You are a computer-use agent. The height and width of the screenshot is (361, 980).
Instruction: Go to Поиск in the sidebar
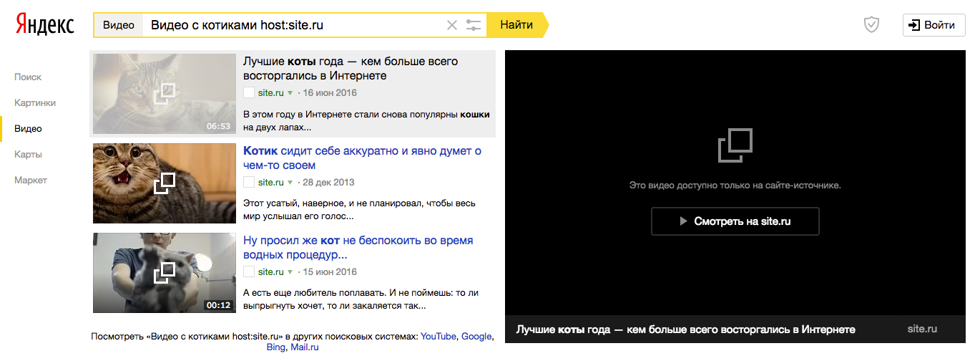28,77
